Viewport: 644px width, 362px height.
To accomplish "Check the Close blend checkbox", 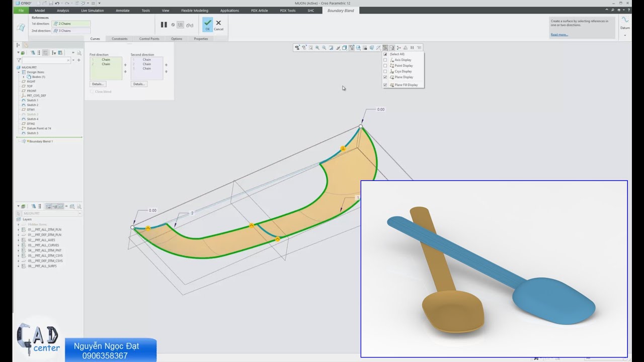I will pos(92,92).
